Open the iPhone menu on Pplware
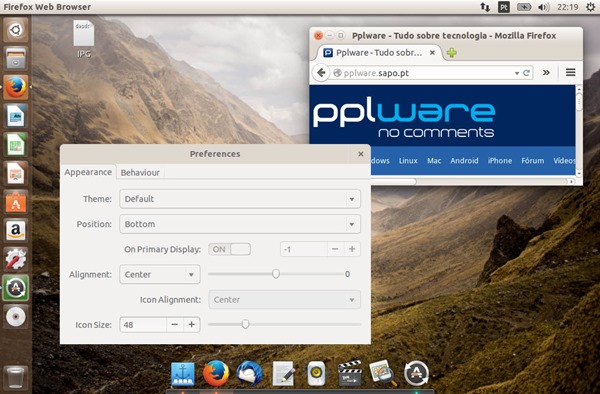 [500, 161]
